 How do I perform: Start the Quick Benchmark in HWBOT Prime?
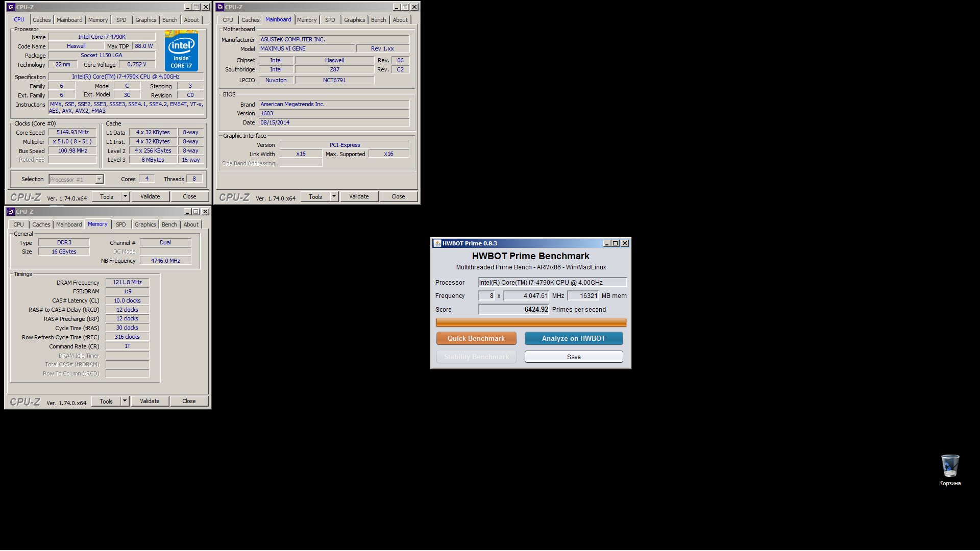click(476, 338)
